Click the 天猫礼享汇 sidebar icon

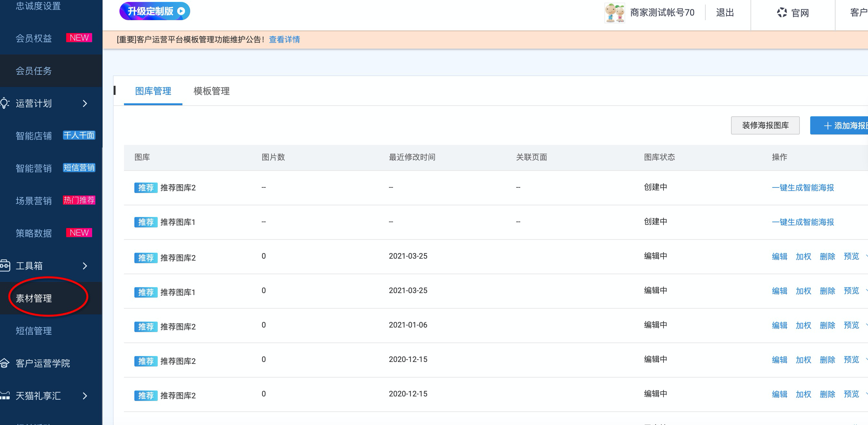[x=5, y=395]
